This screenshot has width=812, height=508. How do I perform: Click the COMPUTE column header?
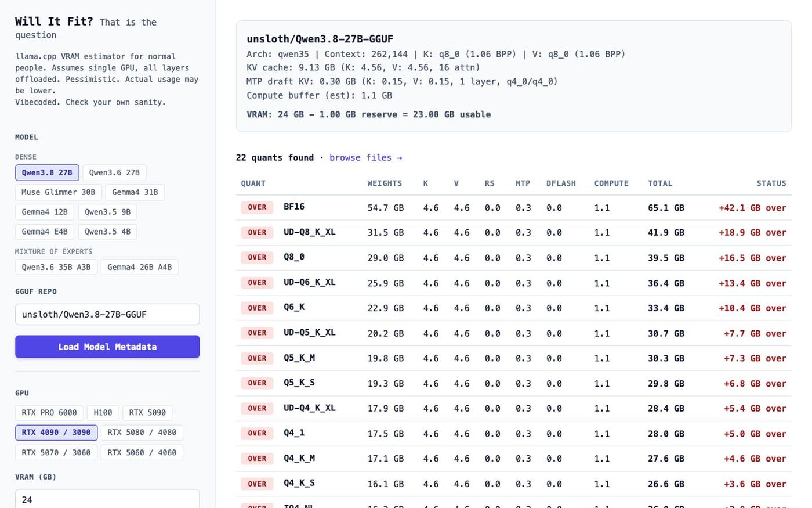[x=611, y=183]
